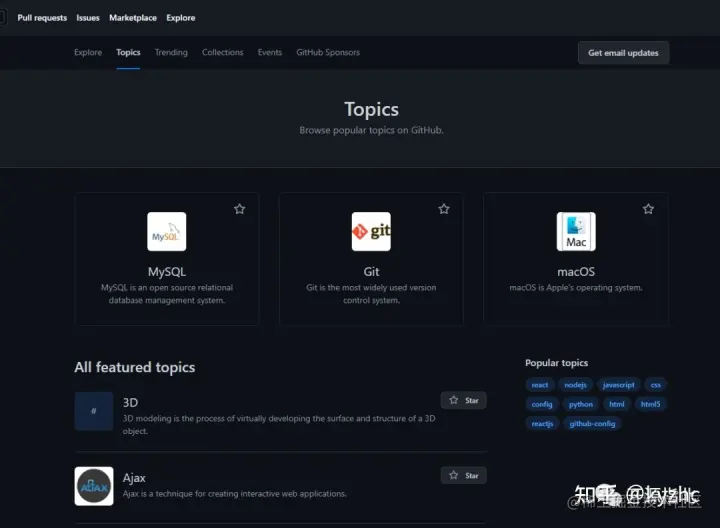The height and width of the screenshot is (528, 720).
Task: Open the macOS topic title
Action: 576,272
